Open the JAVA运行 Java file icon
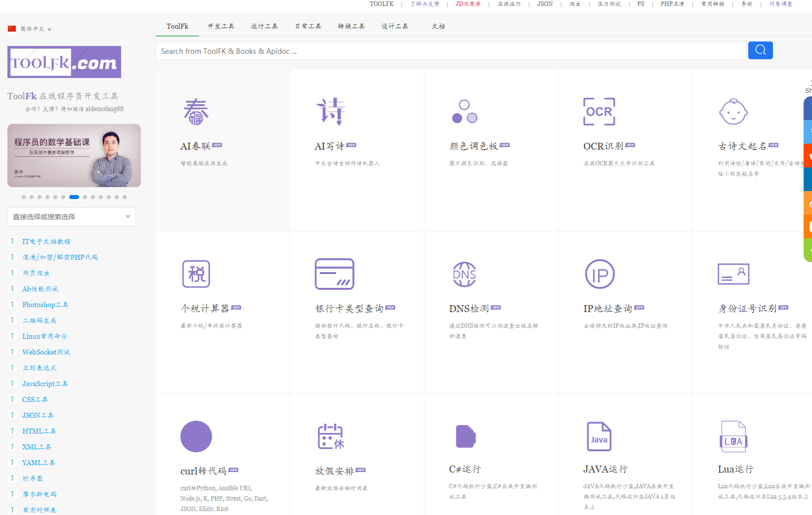812x515 pixels. click(x=599, y=436)
